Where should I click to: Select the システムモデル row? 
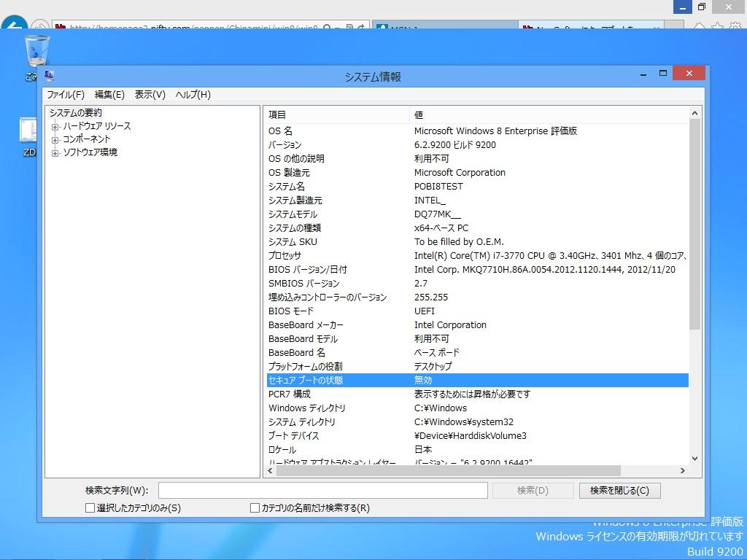pos(476,214)
